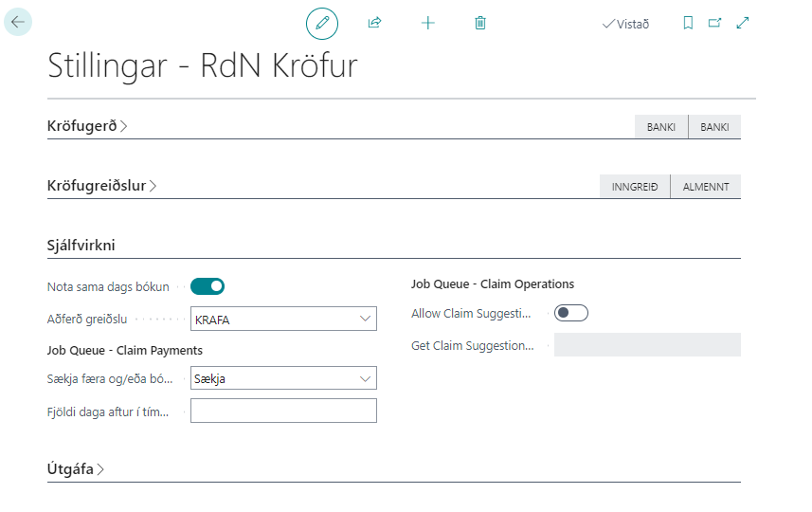Click the ALMENNT summary value
The image size is (812, 512).
point(706,187)
